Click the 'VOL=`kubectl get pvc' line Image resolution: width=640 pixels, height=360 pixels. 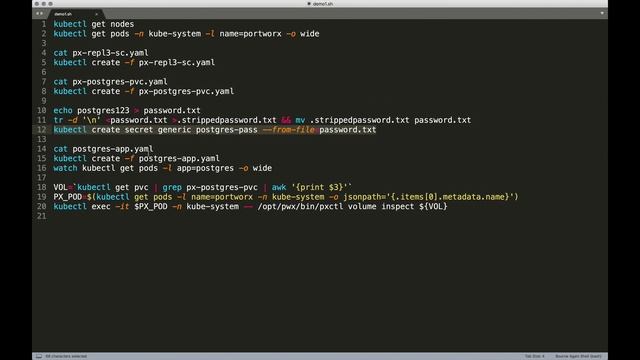pyautogui.click(x=202, y=187)
